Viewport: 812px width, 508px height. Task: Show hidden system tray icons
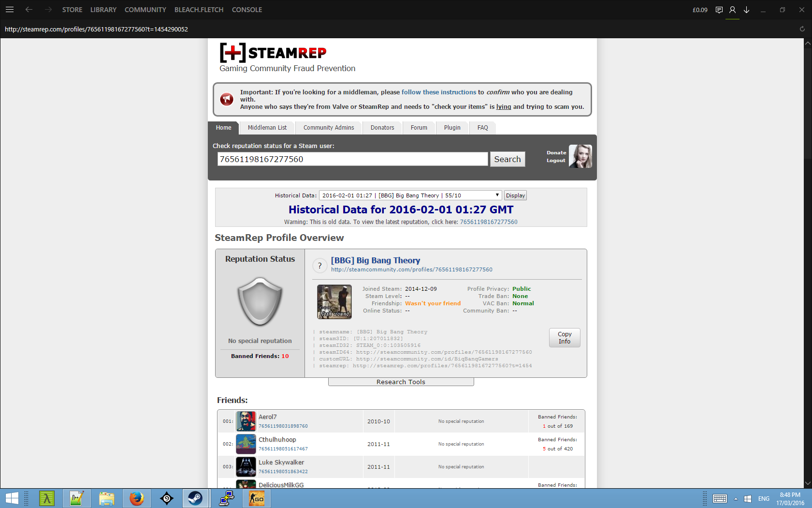point(736,499)
